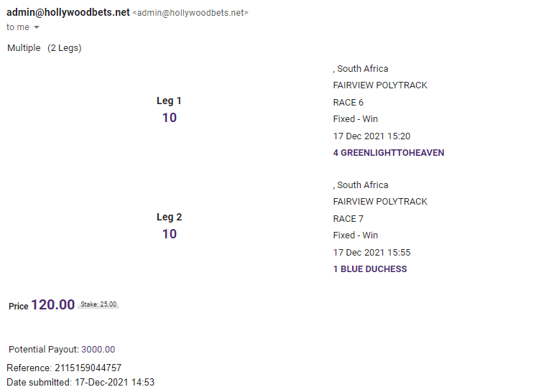536x392 pixels.
Task: Click the Stake: 25.00 label
Action: click(x=98, y=304)
